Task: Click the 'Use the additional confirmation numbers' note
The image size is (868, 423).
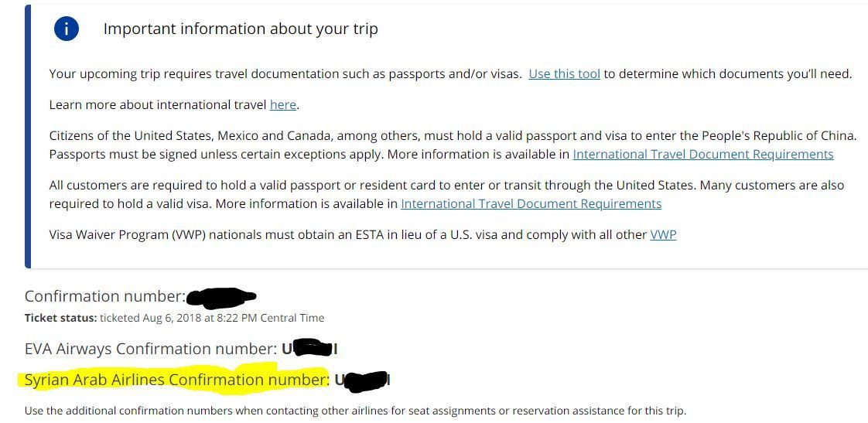Action: coord(354,411)
